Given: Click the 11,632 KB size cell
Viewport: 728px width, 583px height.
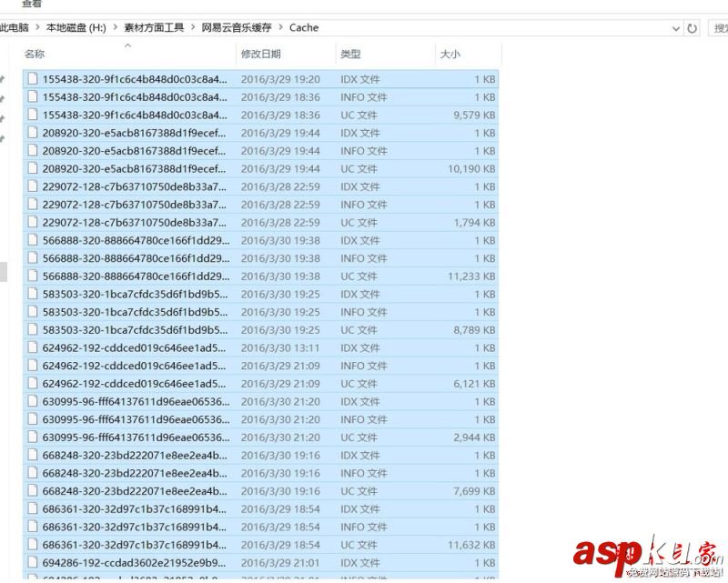Looking at the screenshot, I should pos(471,545).
